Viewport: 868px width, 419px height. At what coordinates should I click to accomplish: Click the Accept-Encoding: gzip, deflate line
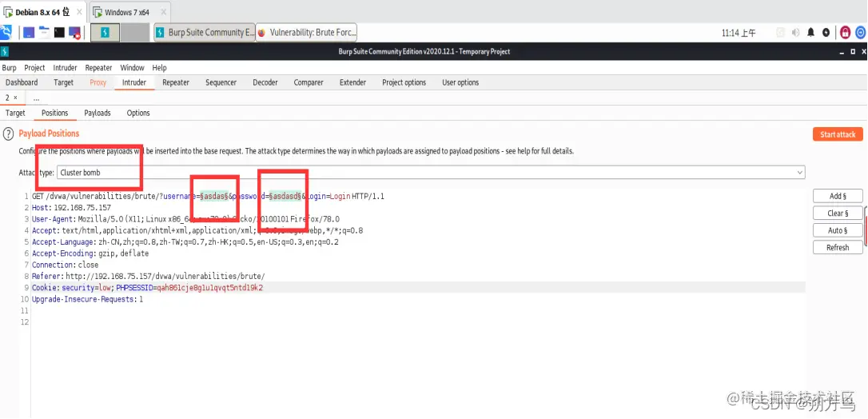coord(90,253)
